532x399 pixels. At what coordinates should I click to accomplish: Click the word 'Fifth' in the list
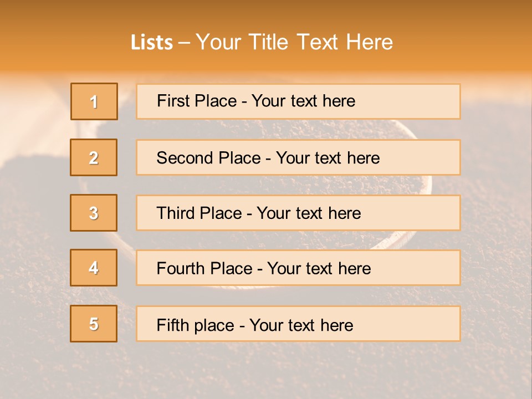pyautogui.click(x=171, y=325)
